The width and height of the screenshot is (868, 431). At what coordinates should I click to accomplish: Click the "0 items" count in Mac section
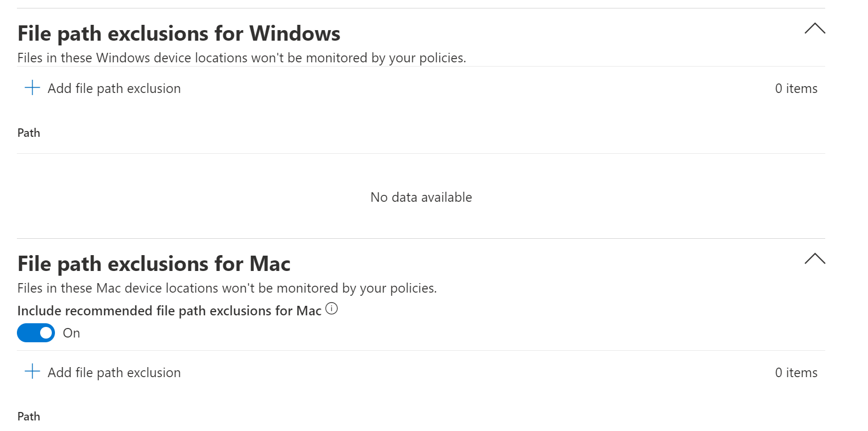(796, 373)
